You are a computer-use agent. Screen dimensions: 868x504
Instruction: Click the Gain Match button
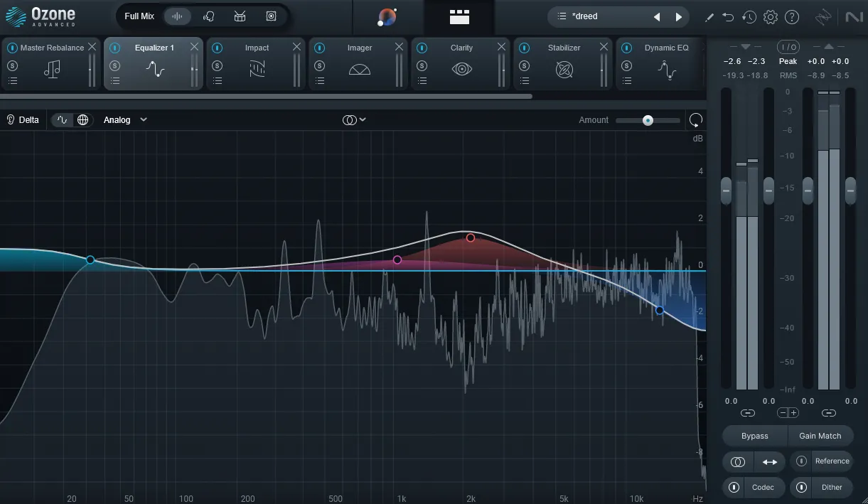(820, 436)
